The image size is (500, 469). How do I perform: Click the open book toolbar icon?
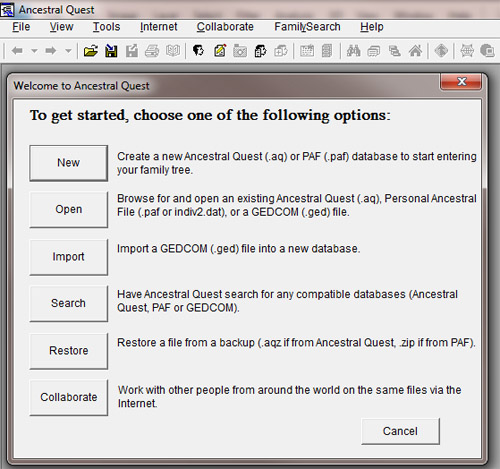173,51
